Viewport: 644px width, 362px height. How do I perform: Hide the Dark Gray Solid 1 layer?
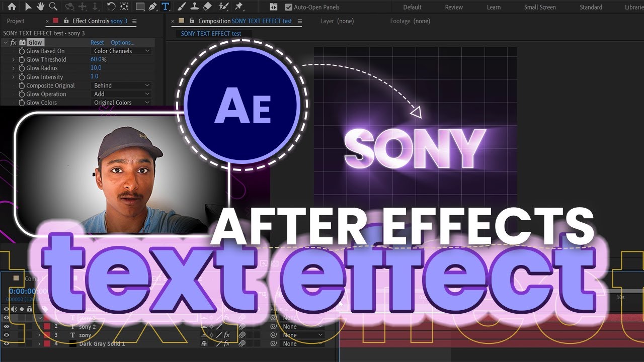[x=7, y=344]
